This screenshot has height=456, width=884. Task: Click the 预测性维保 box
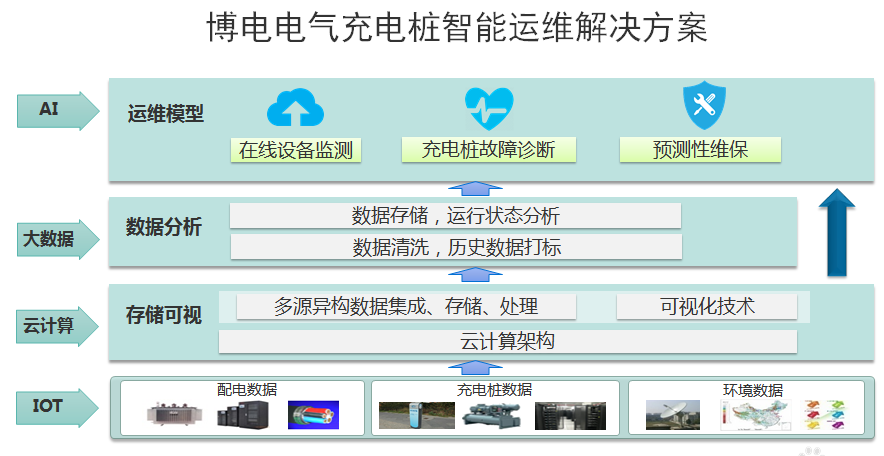tap(700, 150)
